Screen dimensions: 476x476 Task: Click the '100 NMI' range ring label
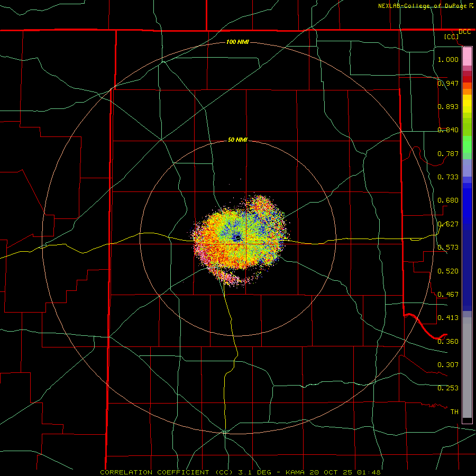237,42
